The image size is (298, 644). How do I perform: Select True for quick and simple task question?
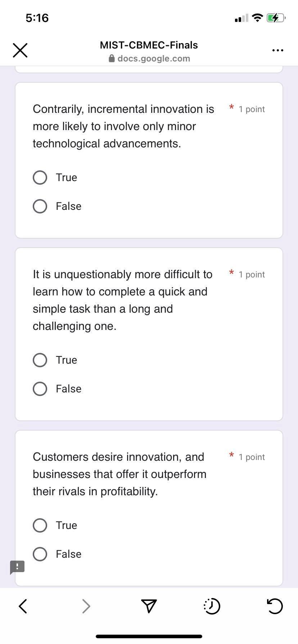point(40,360)
